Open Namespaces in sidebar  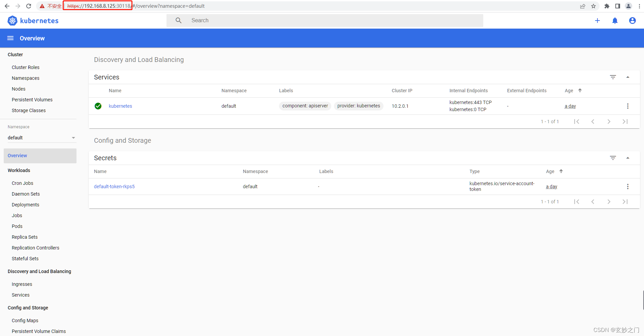[26, 78]
